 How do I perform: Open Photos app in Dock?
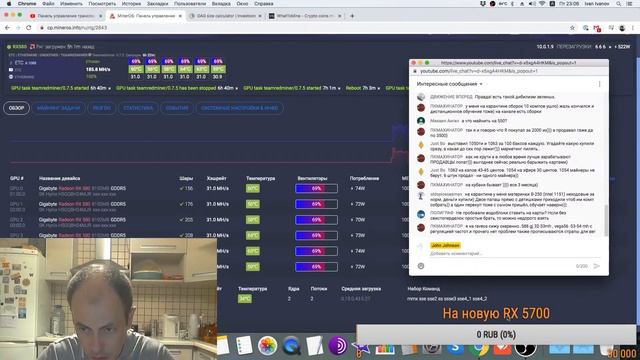[267, 346]
